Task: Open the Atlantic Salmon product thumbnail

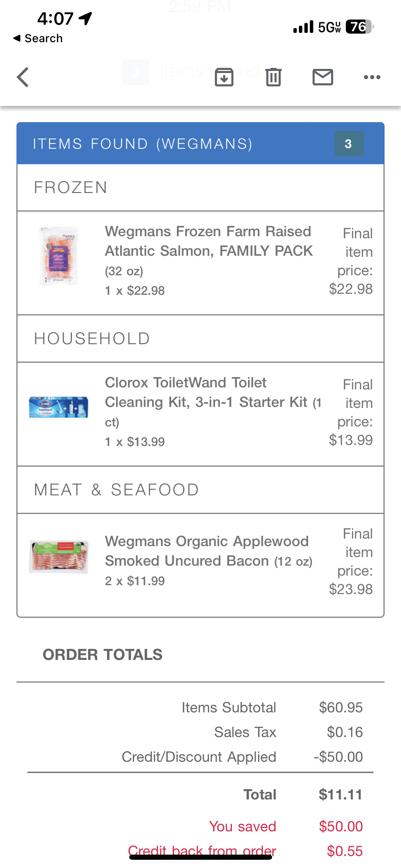Action: [x=59, y=256]
